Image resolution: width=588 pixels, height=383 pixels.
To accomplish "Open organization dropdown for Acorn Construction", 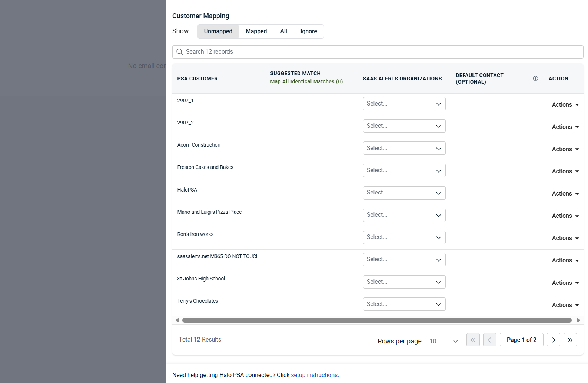I will click(x=404, y=148).
